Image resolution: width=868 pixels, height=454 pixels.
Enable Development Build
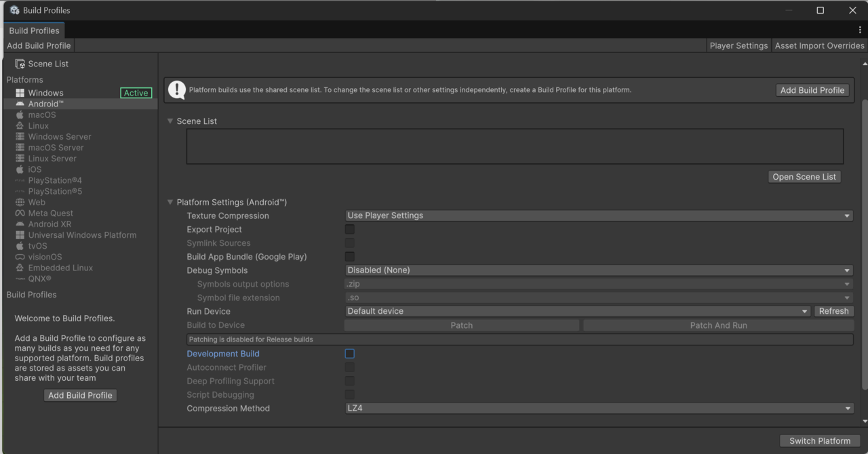349,353
